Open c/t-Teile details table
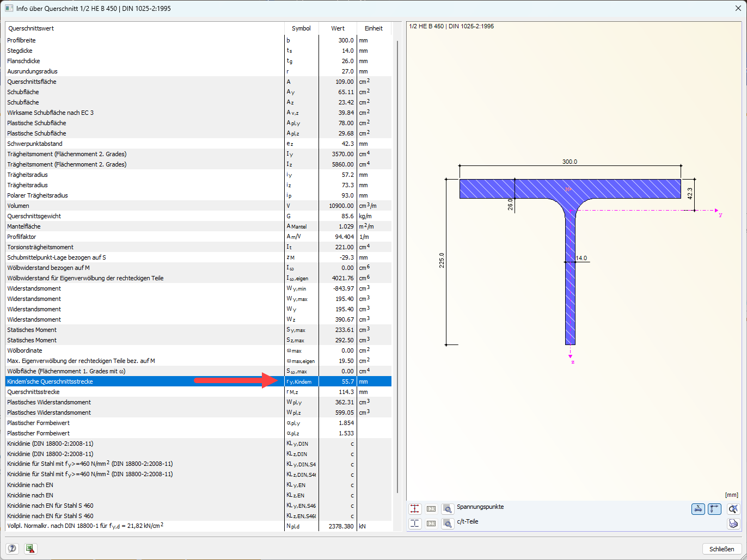Viewport: 747px width, 560px height. 448,524
